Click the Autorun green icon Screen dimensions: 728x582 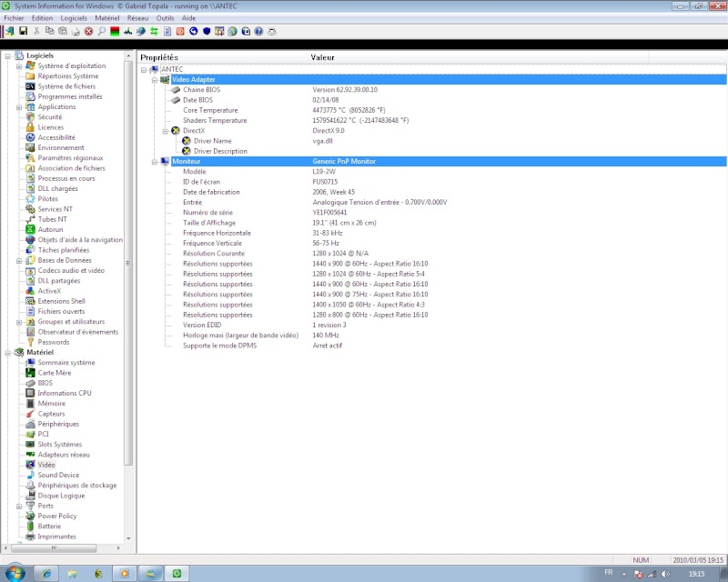click(x=30, y=229)
